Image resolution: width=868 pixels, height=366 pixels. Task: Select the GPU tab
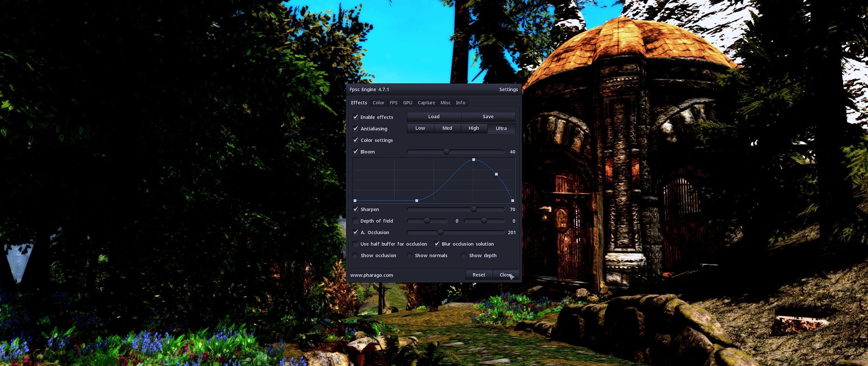coord(407,103)
